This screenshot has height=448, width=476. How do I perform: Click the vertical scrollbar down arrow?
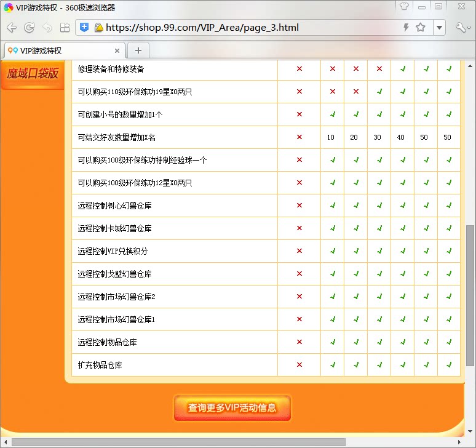tap(470, 431)
